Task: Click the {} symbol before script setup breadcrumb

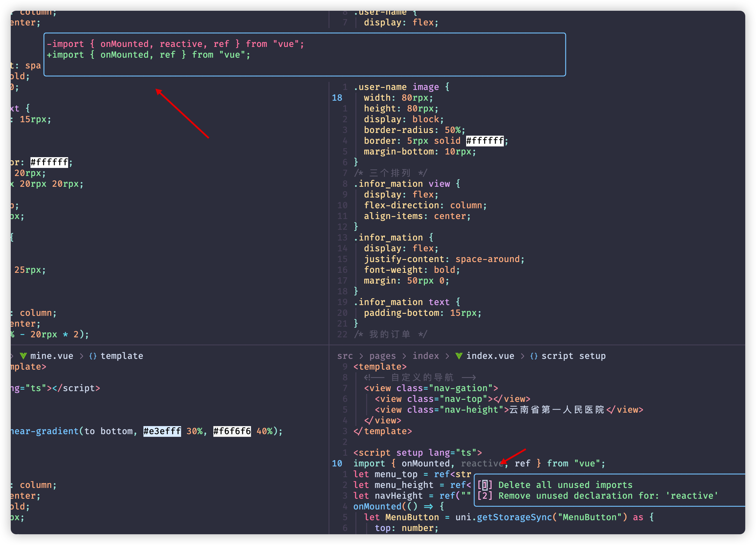Action: tap(534, 356)
